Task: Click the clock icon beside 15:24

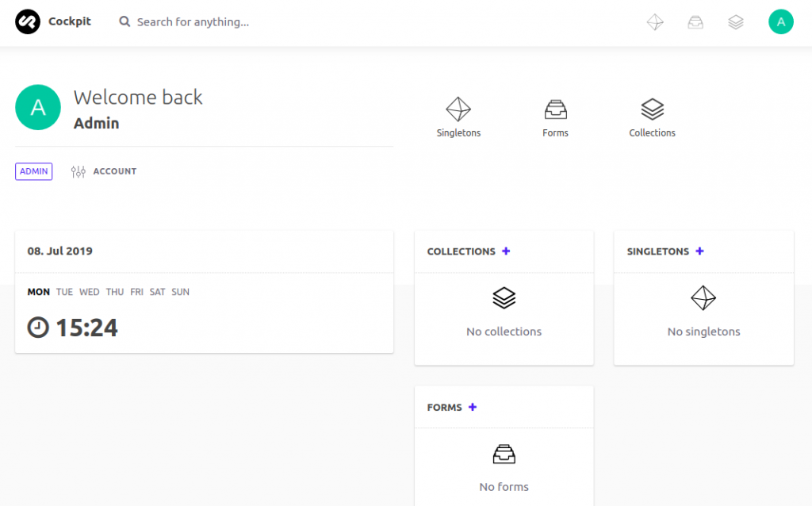Action: tap(38, 327)
